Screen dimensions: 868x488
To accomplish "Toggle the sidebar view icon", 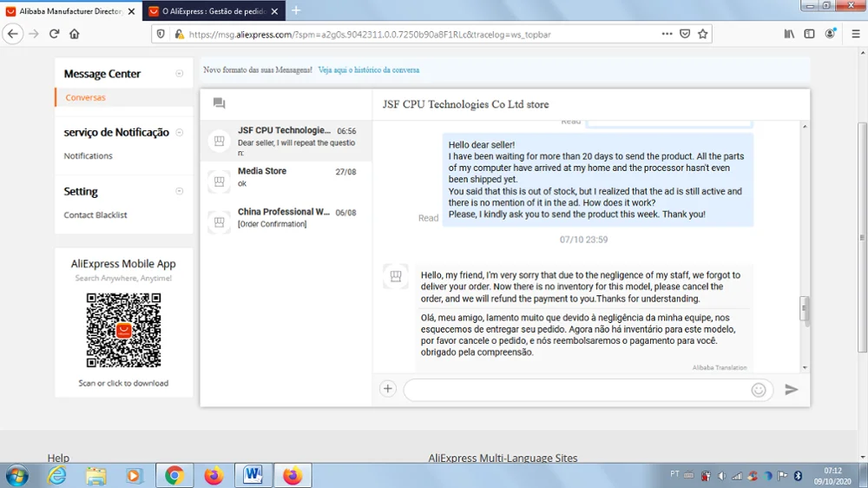I will pos(809,34).
